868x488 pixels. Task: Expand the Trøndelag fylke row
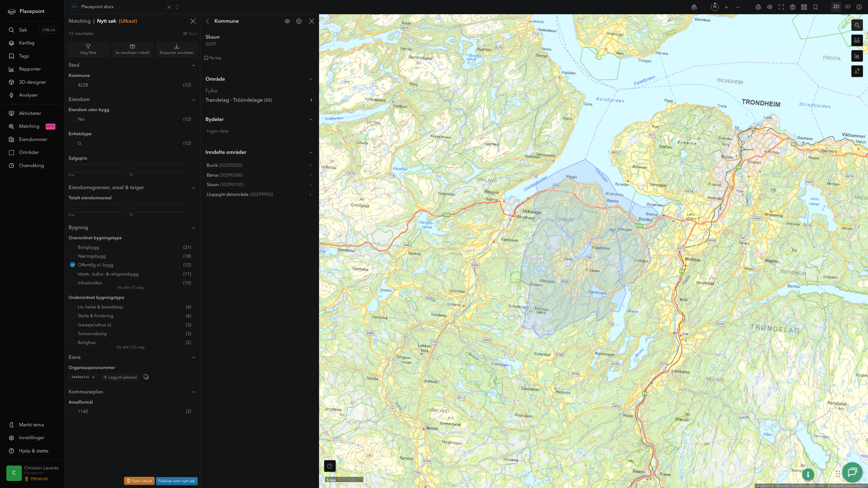coord(259,100)
